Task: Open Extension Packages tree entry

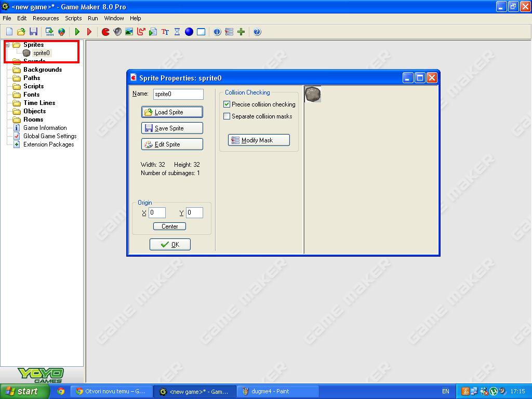Action: pos(48,144)
